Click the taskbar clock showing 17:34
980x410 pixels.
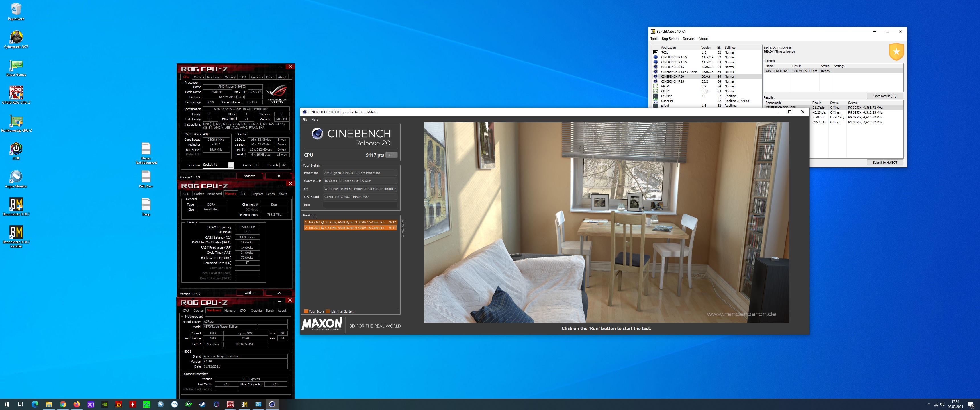(x=955, y=404)
